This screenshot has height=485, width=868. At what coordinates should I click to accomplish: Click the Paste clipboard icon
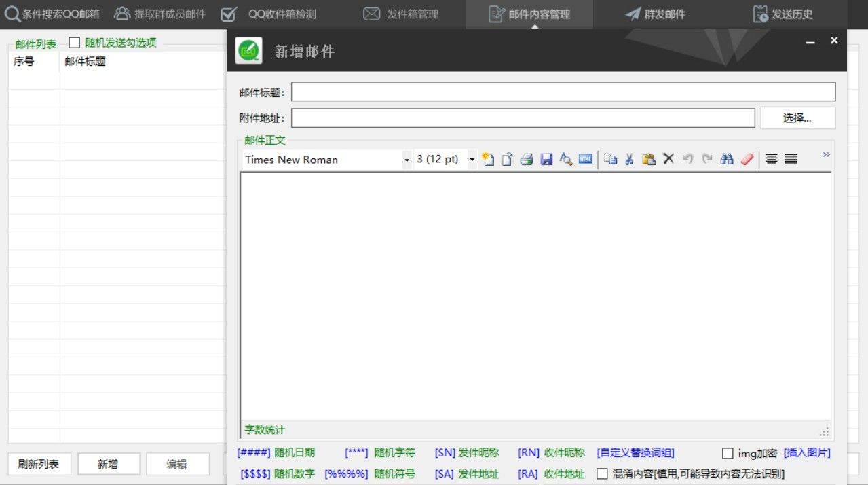point(649,159)
